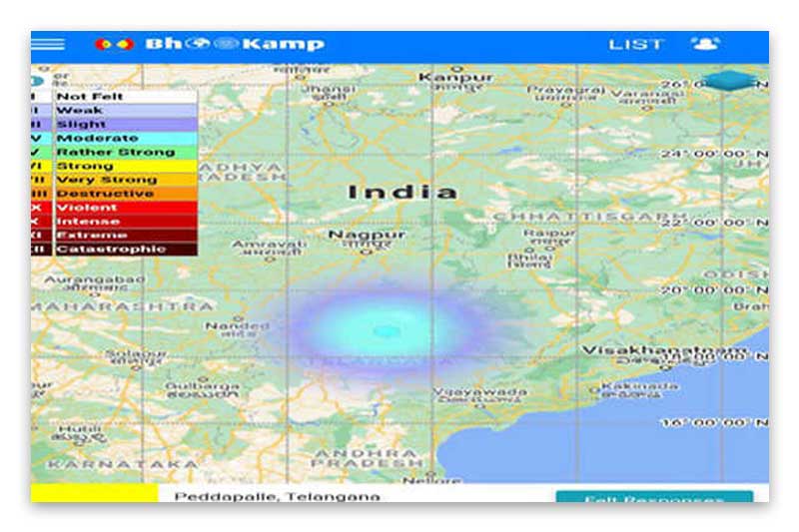Viewport: 799px width, 532px height.
Task: Select the Violent legend row
Action: (x=114, y=208)
